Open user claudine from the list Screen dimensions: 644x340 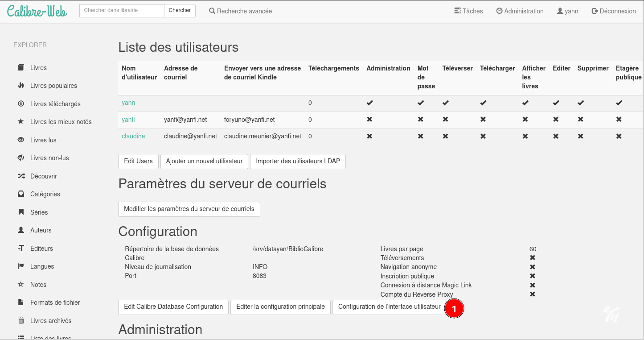[133, 136]
